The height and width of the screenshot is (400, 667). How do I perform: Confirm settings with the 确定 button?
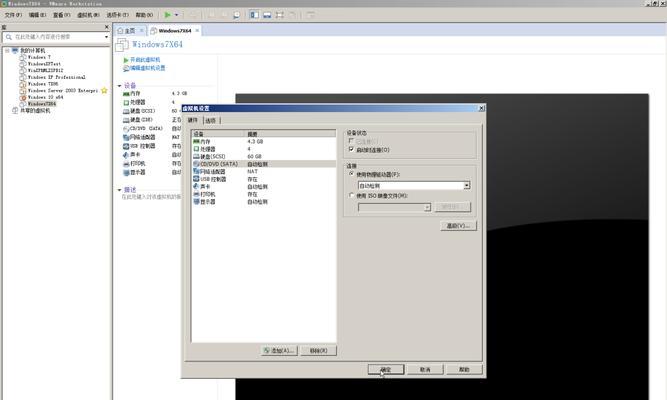click(x=386, y=369)
